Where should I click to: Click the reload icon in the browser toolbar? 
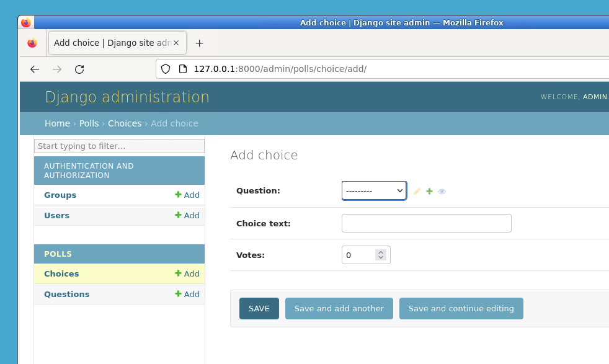coord(79,69)
